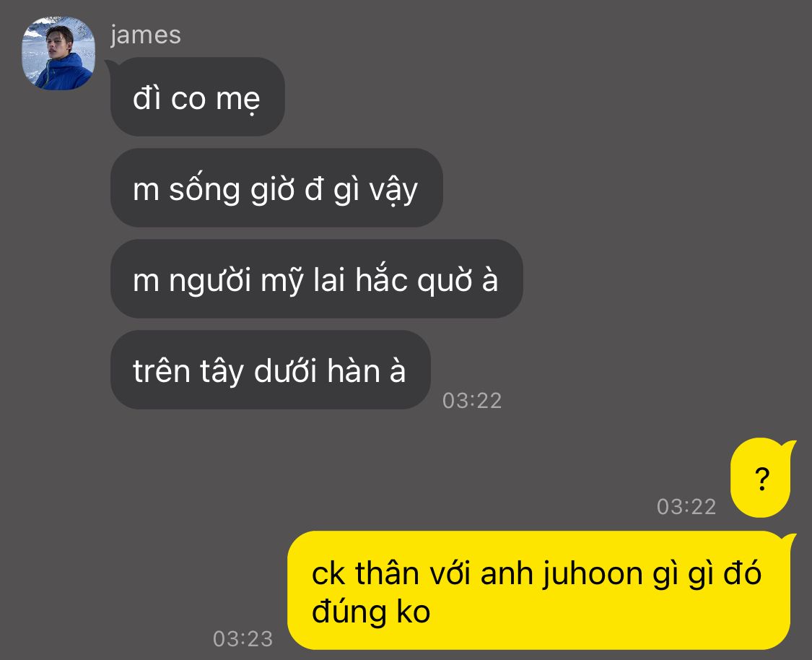The width and height of the screenshot is (812, 660).
Task: Tap the sender name james
Action: point(146,36)
